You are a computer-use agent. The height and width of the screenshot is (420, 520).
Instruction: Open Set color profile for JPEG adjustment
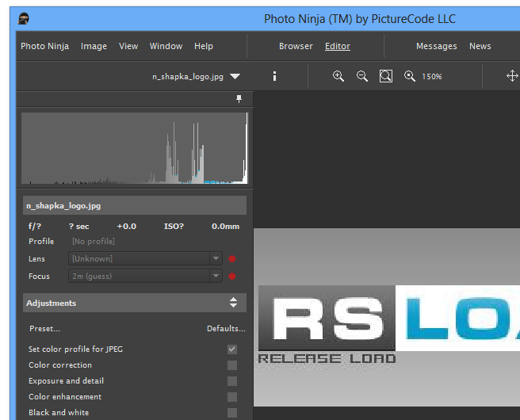tap(75, 349)
